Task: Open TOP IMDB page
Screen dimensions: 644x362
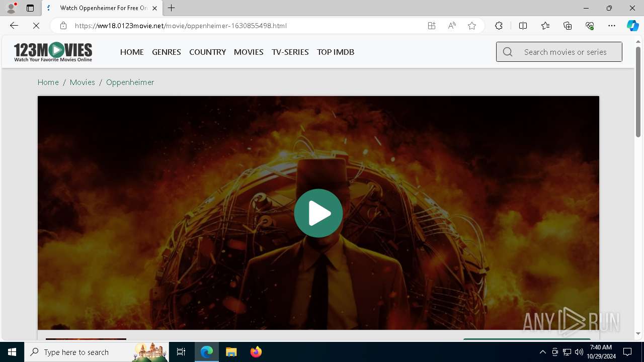Action: [x=336, y=52]
